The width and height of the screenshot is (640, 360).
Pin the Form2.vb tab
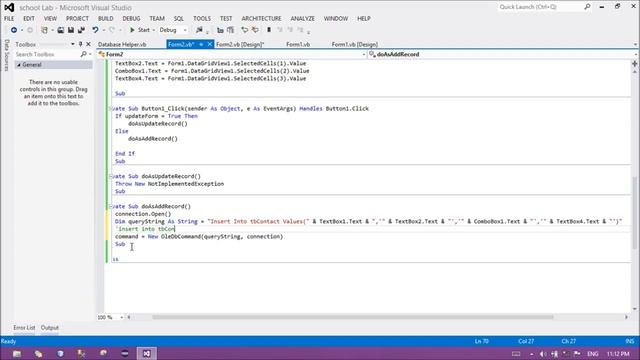pyautogui.click(x=201, y=44)
